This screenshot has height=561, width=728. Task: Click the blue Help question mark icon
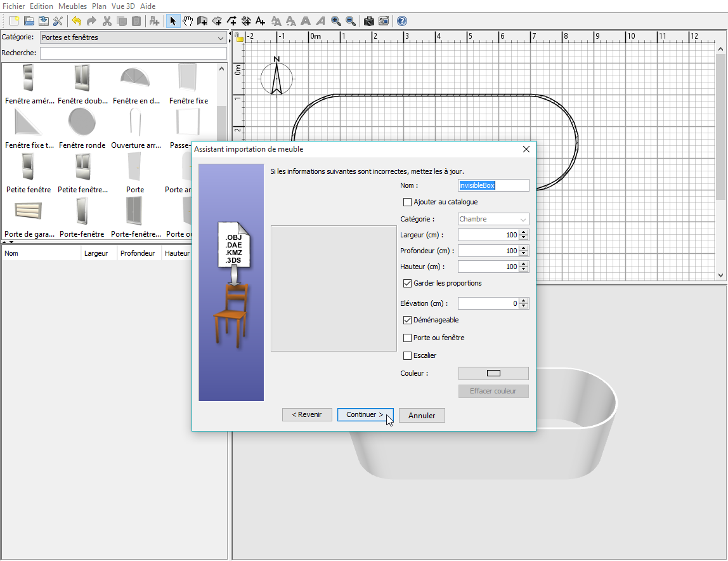tap(402, 21)
